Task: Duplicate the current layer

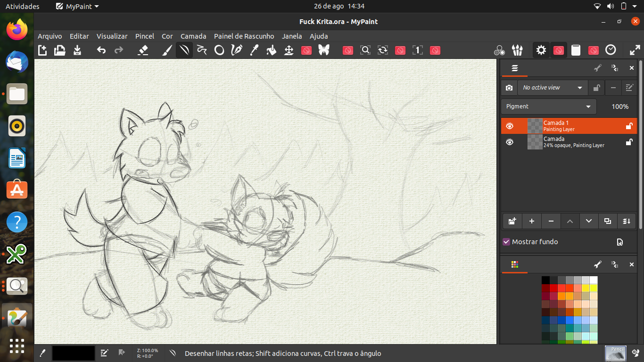Action: 608,221
